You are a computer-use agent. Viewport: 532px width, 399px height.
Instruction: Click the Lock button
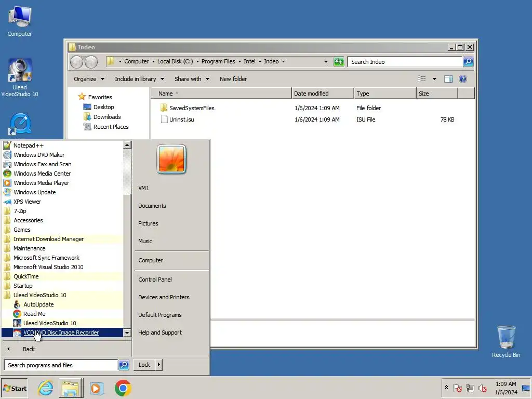(144, 365)
